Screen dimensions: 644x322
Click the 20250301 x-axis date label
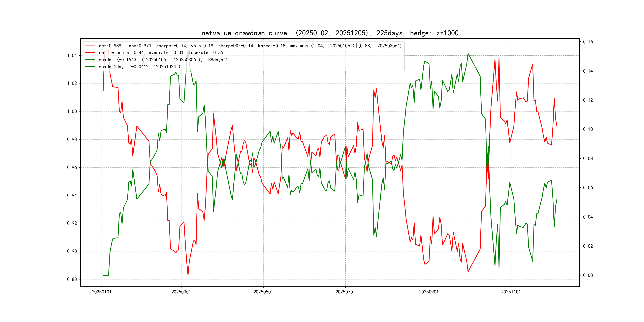pos(181,292)
